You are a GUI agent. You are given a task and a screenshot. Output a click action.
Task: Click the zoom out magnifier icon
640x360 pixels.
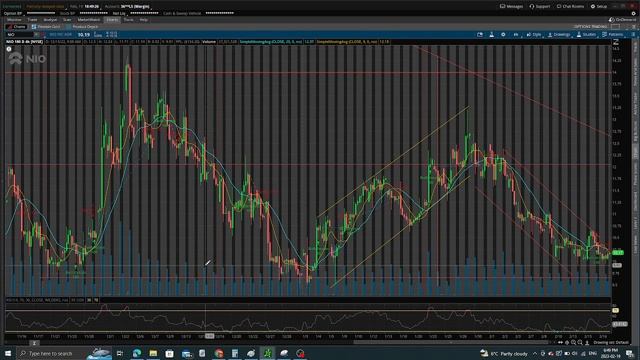[580, 342]
